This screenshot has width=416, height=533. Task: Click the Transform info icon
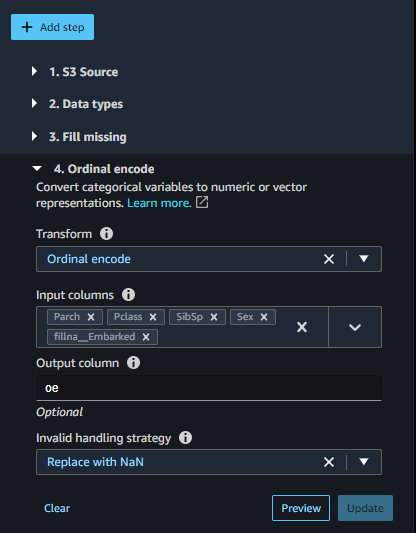(106, 234)
